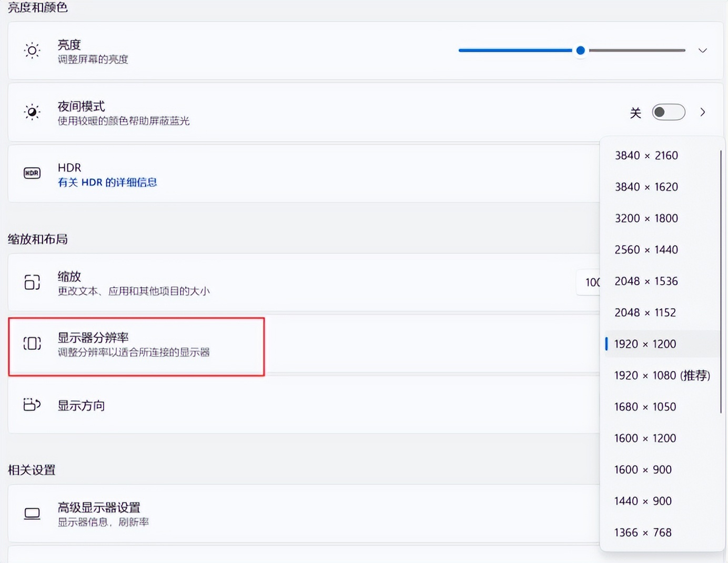This screenshot has height=563, width=728.
Task: Click the description 使用较暖的颜色帮助屏蔽蓝光
Action: [124, 121]
